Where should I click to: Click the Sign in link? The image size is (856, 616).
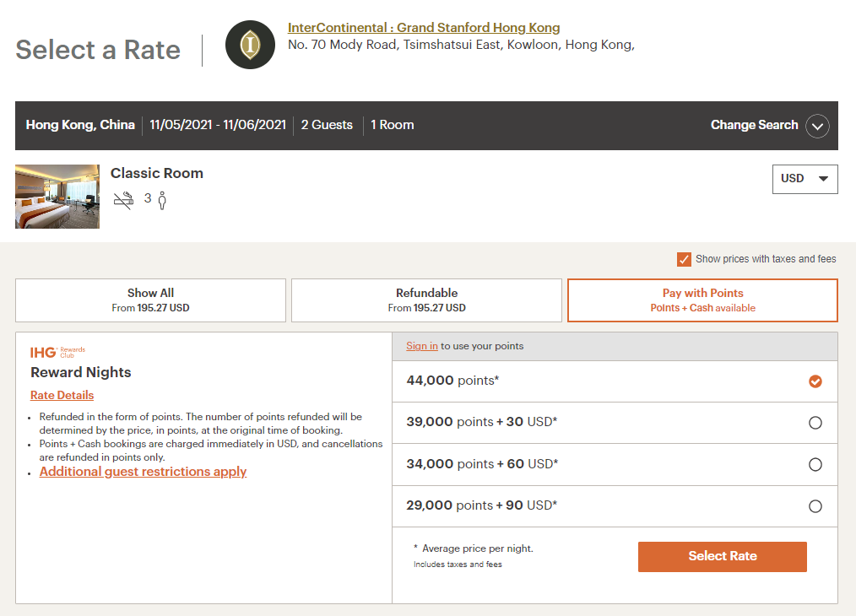coord(421,346)
